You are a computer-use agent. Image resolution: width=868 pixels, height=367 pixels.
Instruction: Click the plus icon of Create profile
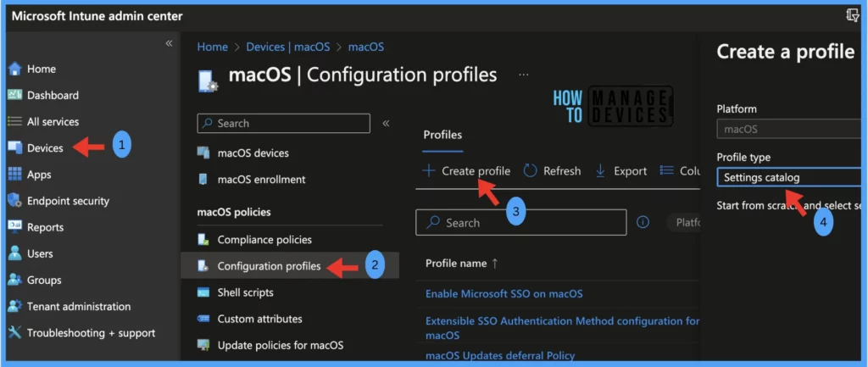[x=429, y=171]
